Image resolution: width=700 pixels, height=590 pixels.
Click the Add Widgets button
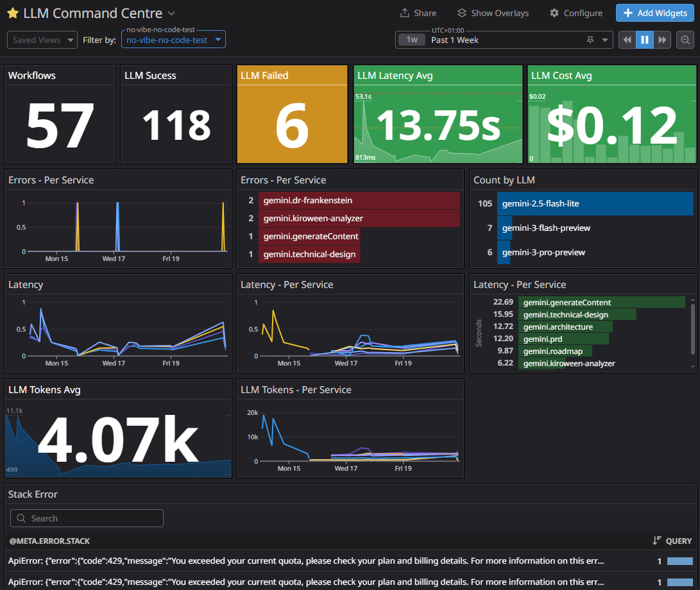655,13
